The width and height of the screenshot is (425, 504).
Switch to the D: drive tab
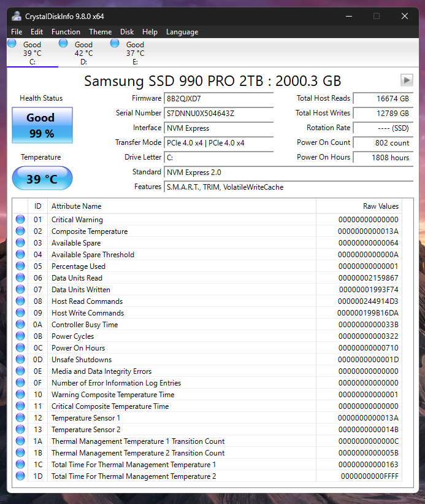tap(84, 53)
